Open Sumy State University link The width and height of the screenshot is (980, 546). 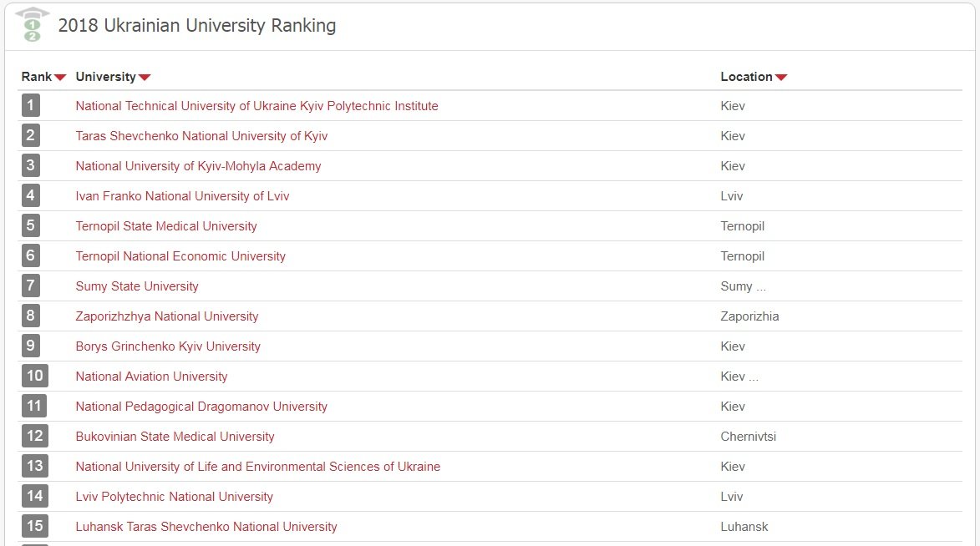click(x=137, y=286)
